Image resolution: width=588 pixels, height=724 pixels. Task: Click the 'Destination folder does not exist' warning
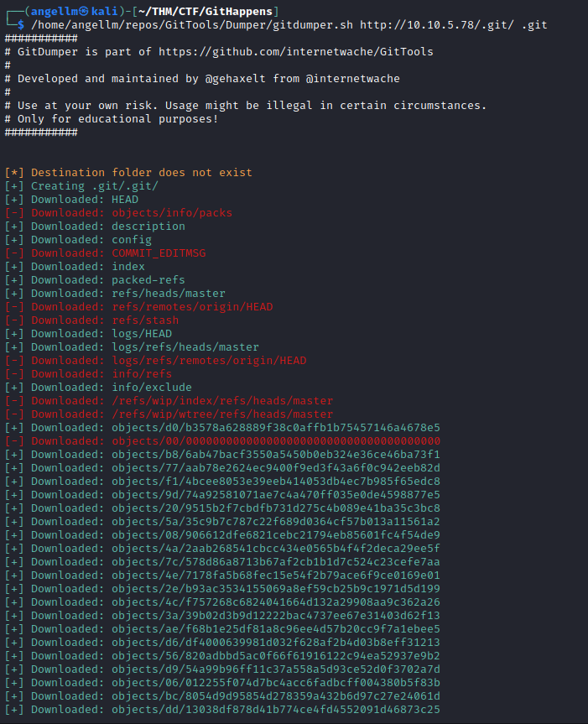point(141,173)
